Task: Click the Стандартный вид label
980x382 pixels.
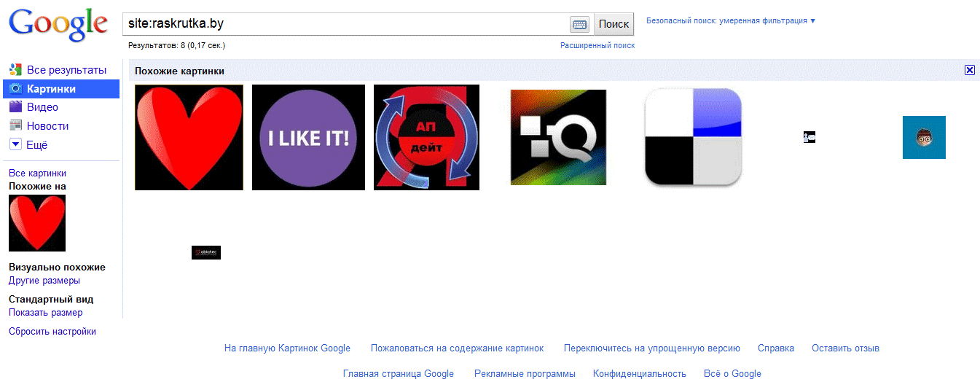Action: click(51, 300)
